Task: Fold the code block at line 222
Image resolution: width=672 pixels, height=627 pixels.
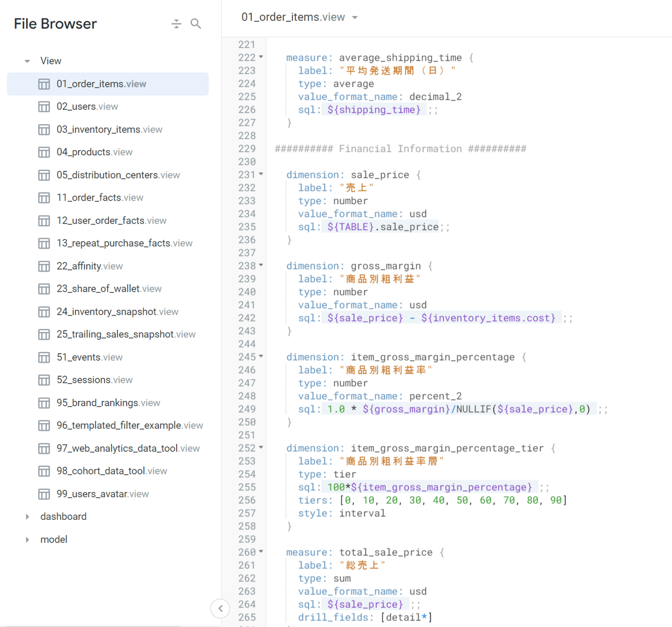Action: (261, 56)
